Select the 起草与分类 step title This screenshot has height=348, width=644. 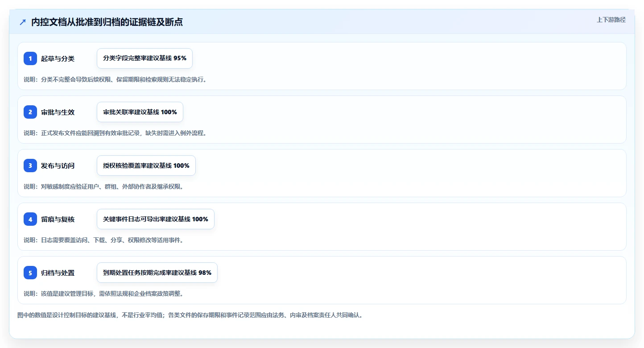(58, 58)
